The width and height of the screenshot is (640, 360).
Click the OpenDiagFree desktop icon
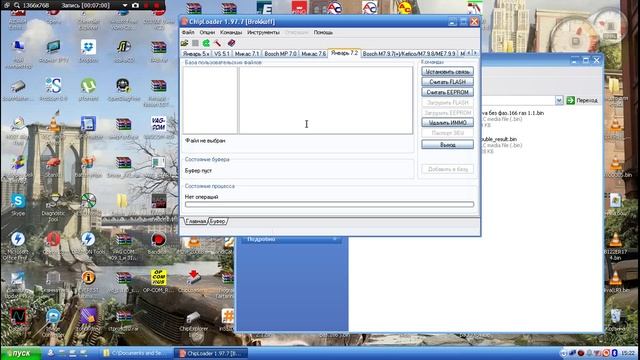point(124,89)
